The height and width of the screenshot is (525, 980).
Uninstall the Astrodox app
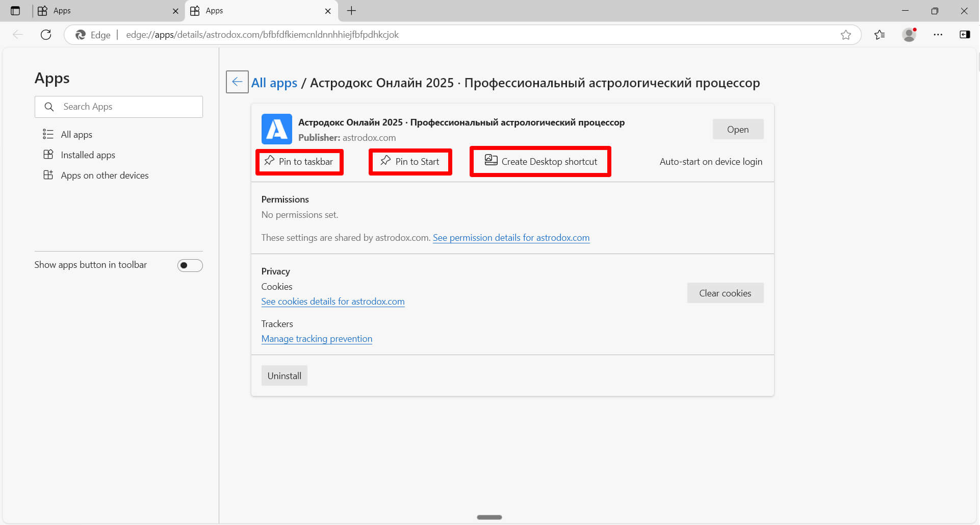click(285, 376)
